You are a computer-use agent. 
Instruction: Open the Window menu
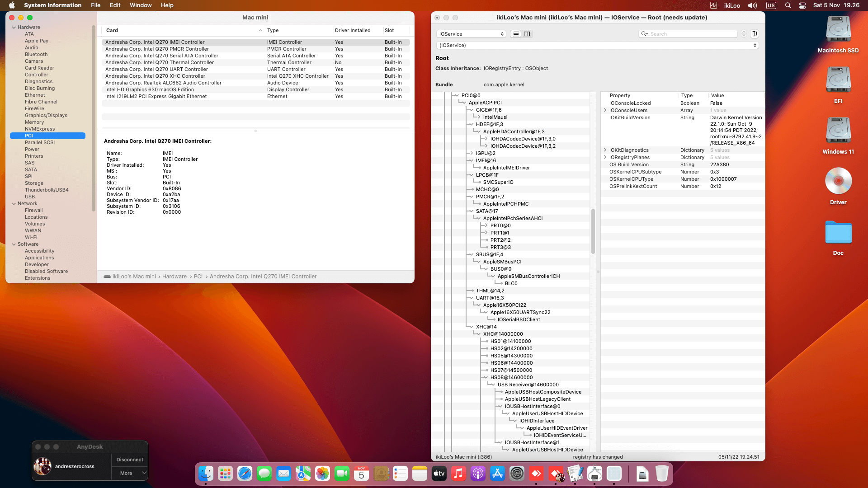click(x=141, y=5)
